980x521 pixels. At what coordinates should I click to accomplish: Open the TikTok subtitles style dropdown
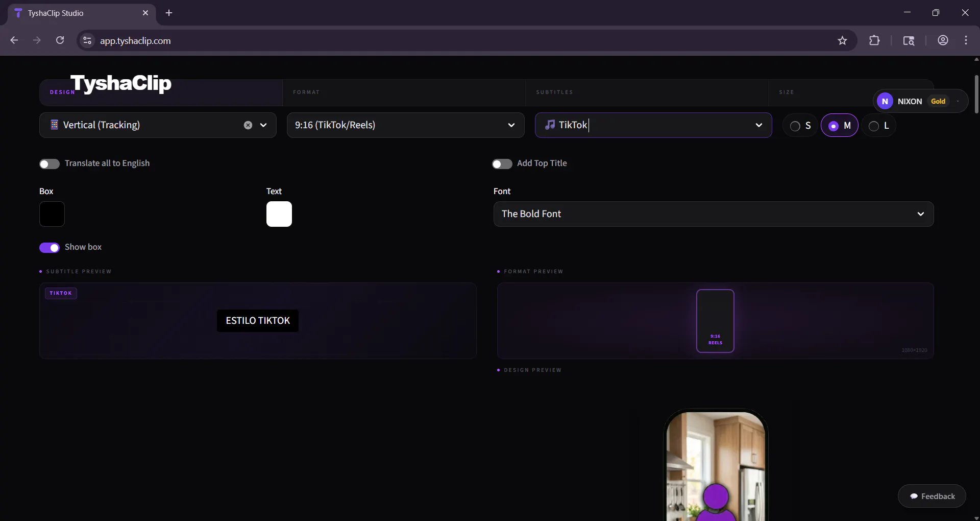click(x=653, y=125)
